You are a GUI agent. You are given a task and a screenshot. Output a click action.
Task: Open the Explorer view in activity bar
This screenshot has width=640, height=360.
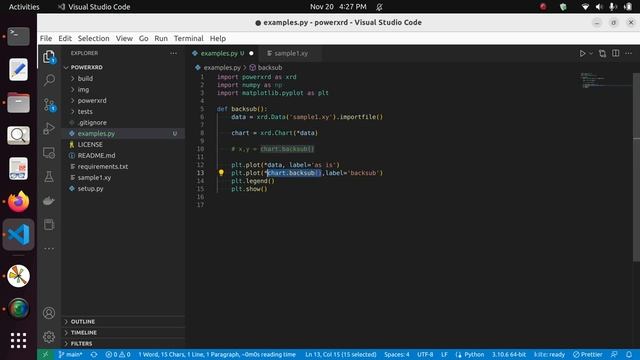[49, 56]
